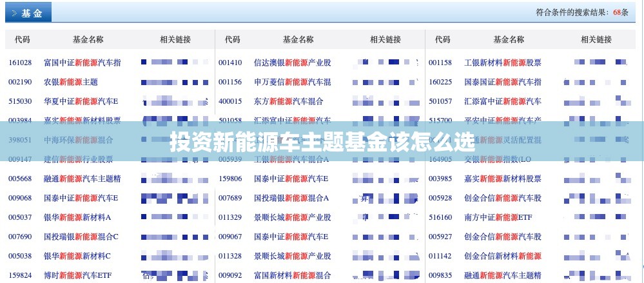Image resolution: width=644 pixels, height=283 pixels.
Task: Open fund code 001410
Action: (230, 63)
